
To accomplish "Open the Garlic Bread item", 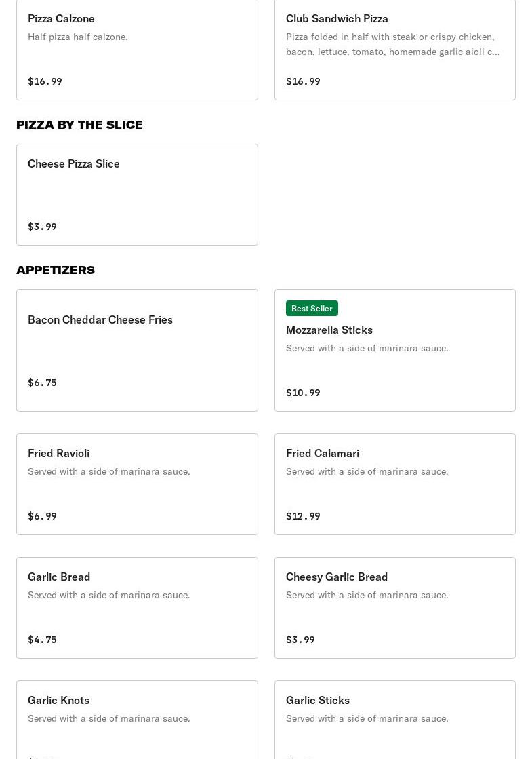I will (137, 608).
